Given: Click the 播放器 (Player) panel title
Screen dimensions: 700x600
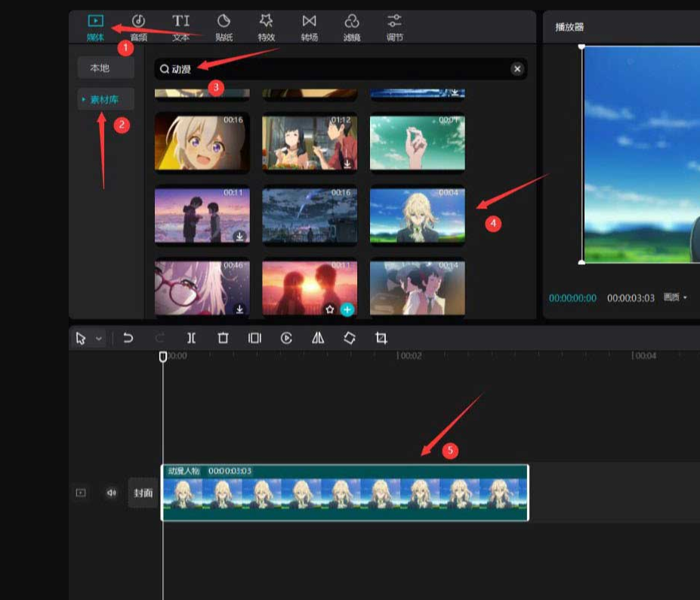Looking at the screenshot, I should click(569, 26).
